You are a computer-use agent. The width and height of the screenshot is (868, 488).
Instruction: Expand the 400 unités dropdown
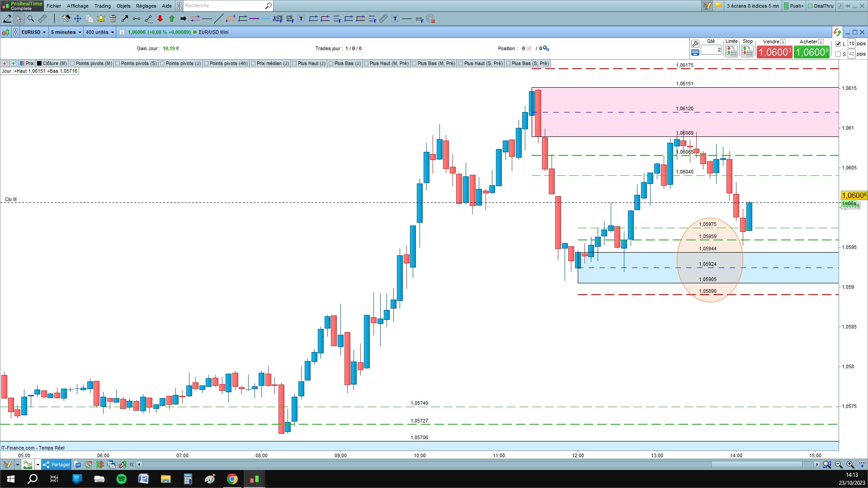pos(100,32)
